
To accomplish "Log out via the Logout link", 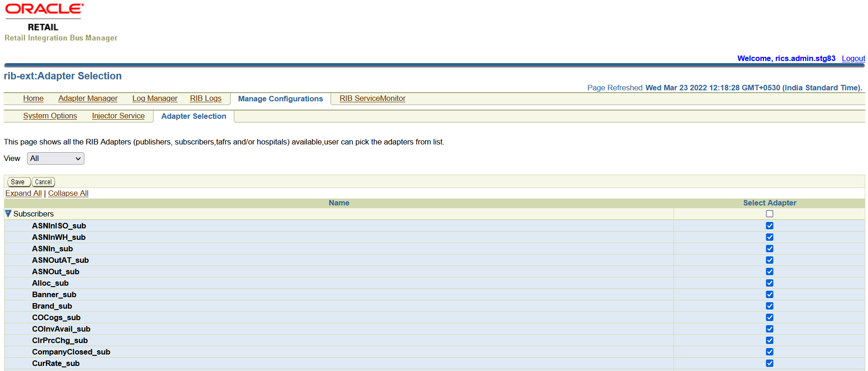I will (x=853, y=59).
